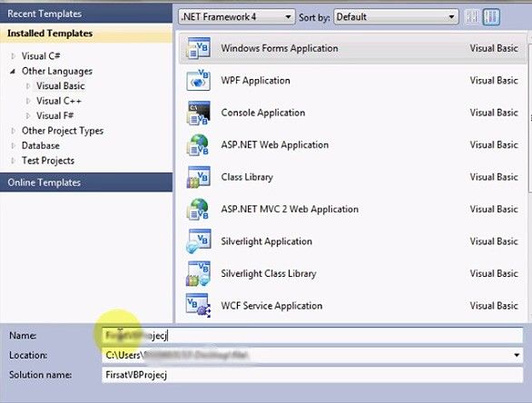Expand the Visual F# tree node

[28, 116]
